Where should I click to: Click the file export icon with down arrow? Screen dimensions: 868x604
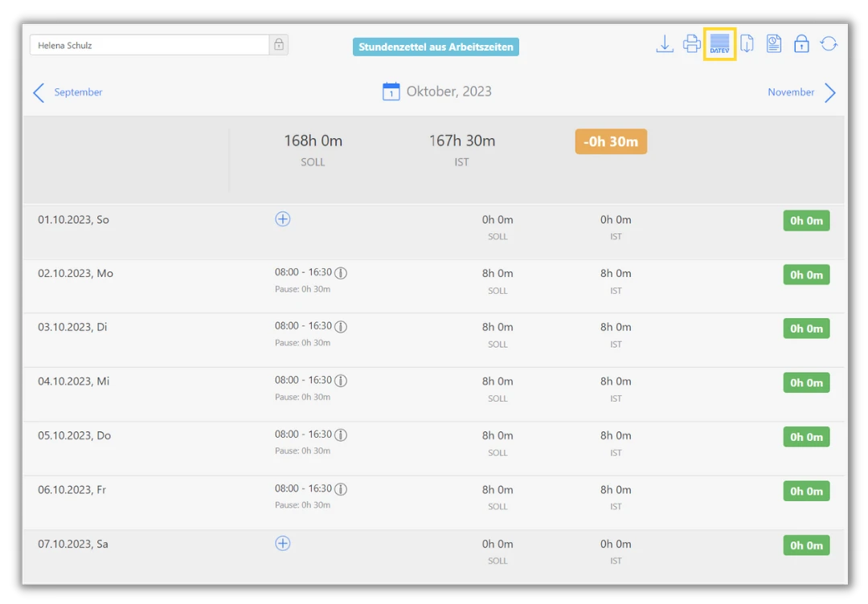pos(747,44)
